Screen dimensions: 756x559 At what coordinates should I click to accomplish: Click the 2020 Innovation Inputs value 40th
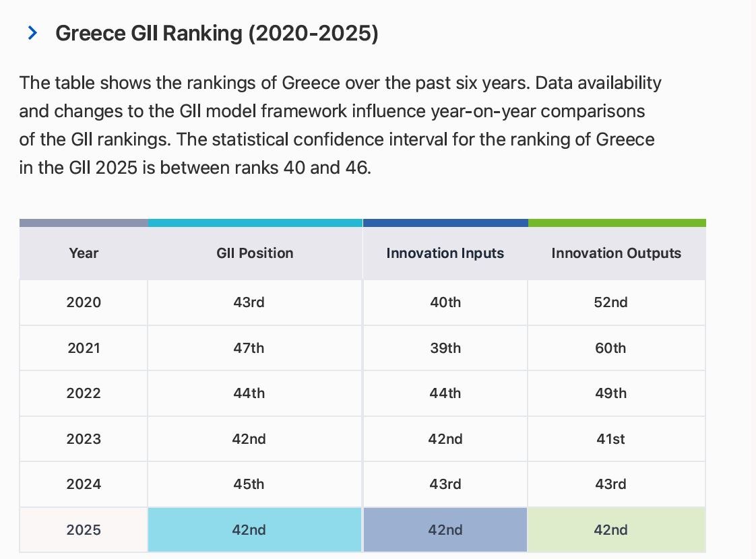coord(445,302)
